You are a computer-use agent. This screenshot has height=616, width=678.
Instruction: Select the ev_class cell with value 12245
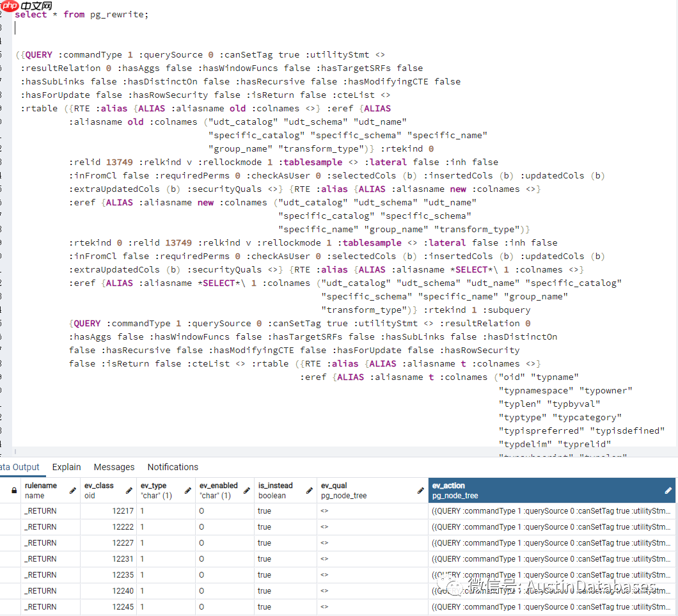pos(107,607)
